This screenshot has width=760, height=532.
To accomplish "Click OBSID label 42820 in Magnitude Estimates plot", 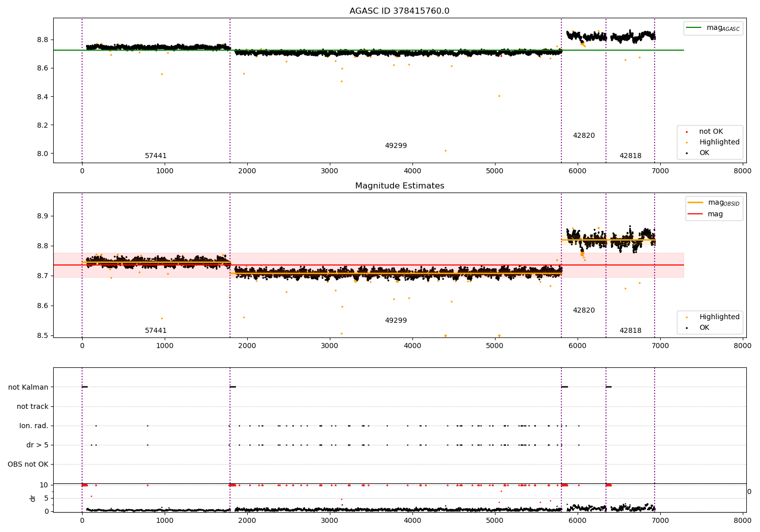I will [x=584, y=311].
